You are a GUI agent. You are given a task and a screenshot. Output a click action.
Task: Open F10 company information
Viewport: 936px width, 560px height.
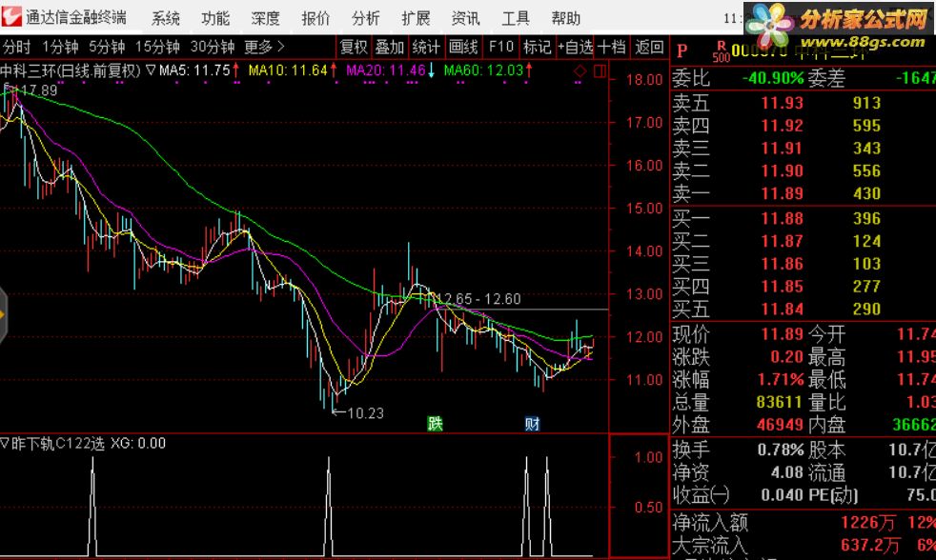[500, 47]
